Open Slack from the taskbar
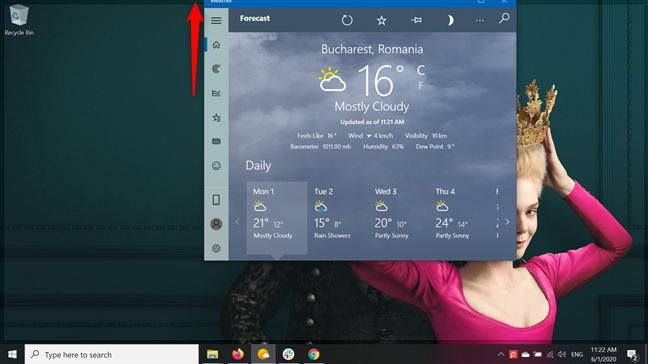The image size is (648, 364). pos(288,354)
